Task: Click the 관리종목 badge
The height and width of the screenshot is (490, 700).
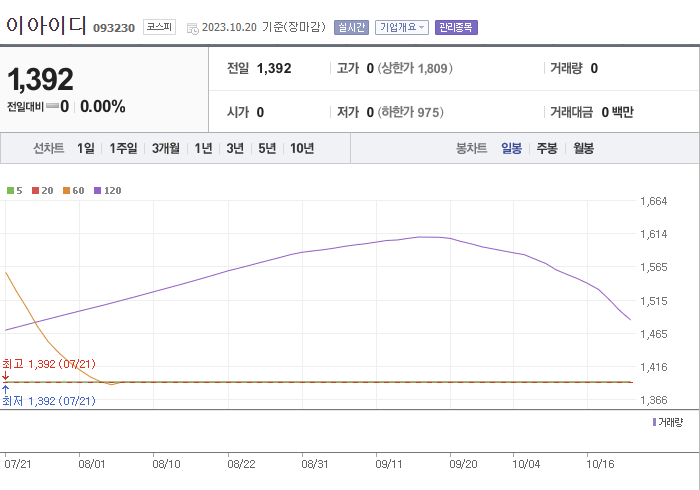Action: (456, 27)
